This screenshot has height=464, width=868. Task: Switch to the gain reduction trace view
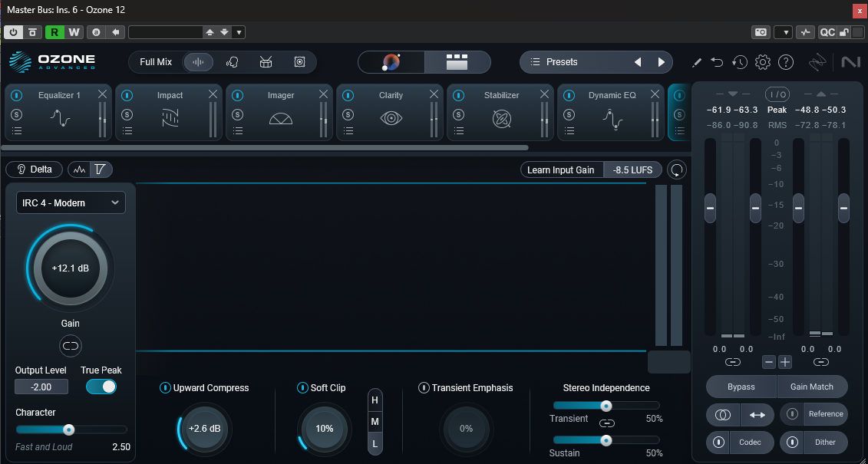(101, 169)
